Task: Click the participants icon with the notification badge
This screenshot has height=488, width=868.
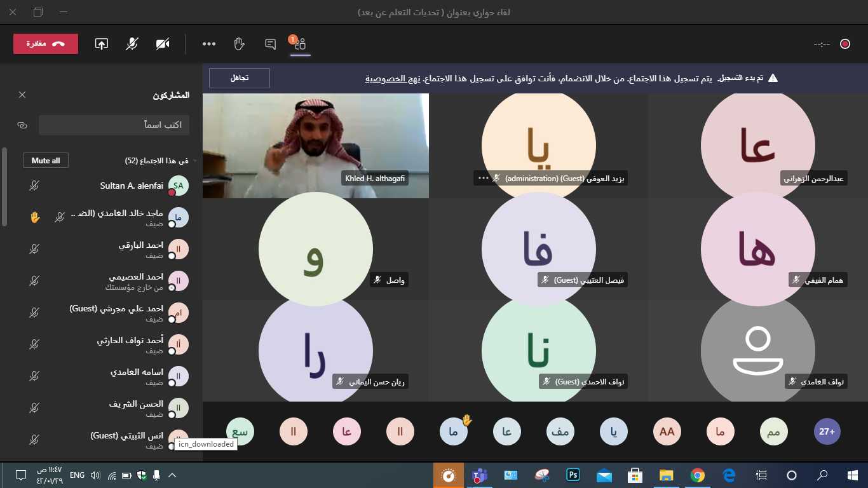Action: [300, 44]
